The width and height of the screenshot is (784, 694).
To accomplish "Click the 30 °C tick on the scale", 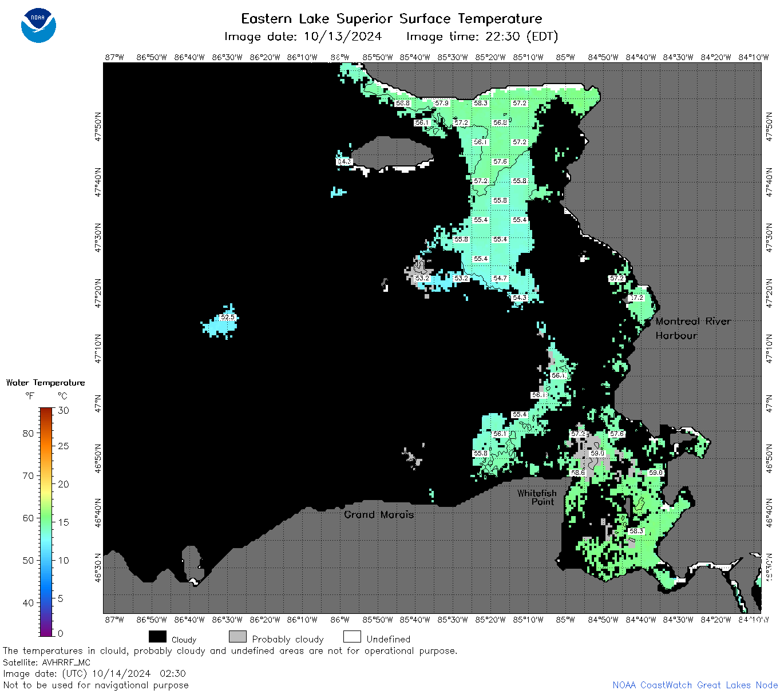I will click(64, 410).
